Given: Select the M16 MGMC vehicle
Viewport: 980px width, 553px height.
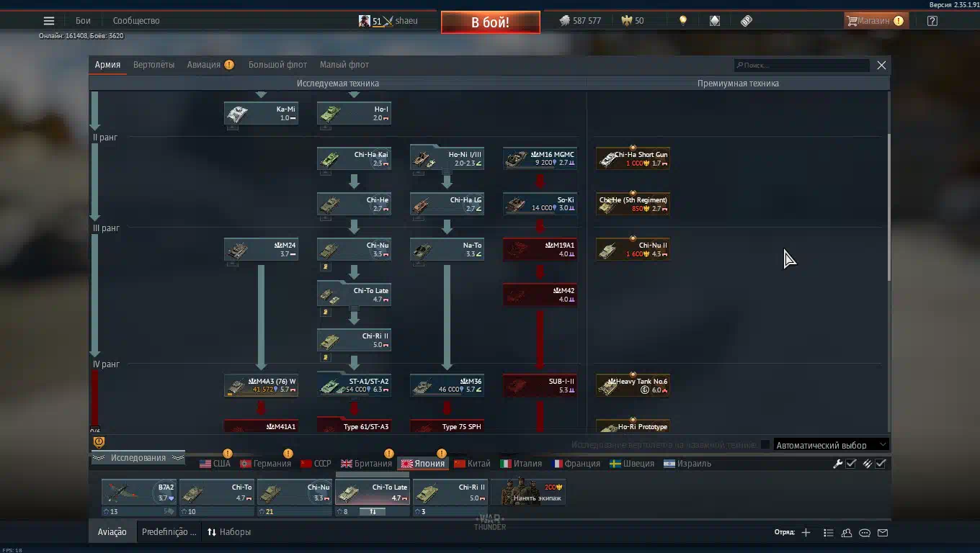Looking at the screenshot, I should click(540, 159).
